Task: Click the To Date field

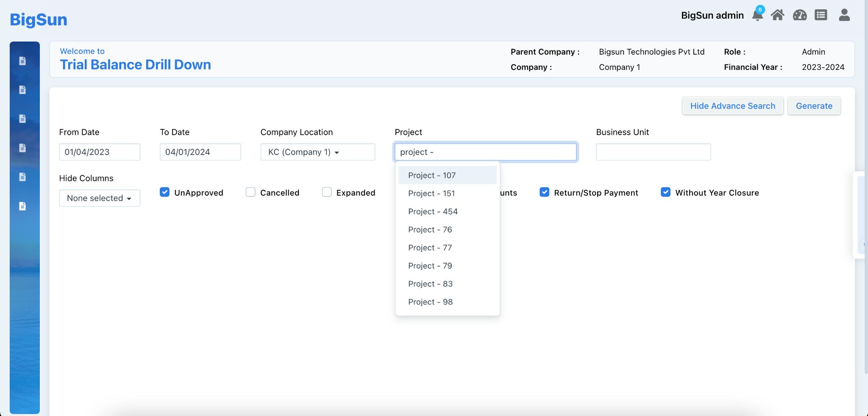Action: 200,152
